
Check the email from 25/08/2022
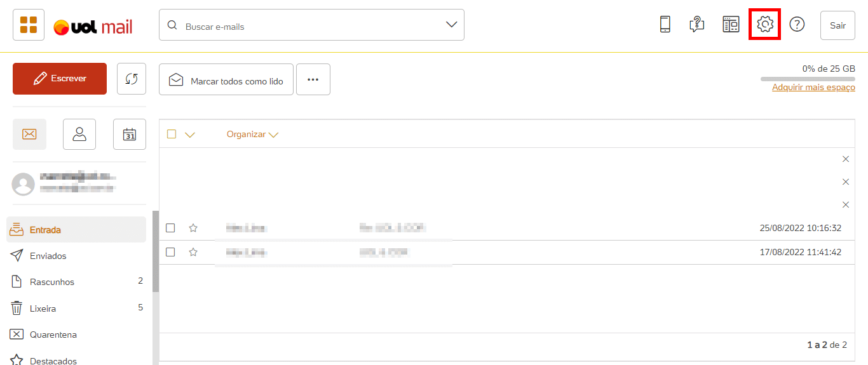coord(170,228)
